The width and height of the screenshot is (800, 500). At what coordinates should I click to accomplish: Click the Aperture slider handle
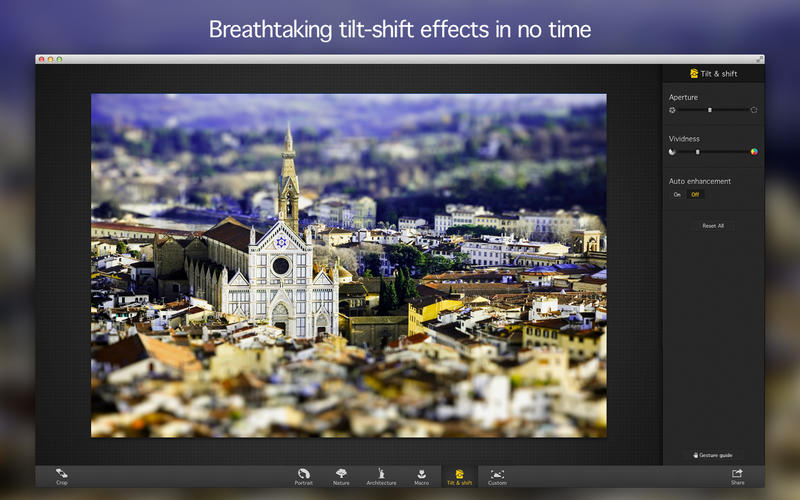tap(710, 110)
